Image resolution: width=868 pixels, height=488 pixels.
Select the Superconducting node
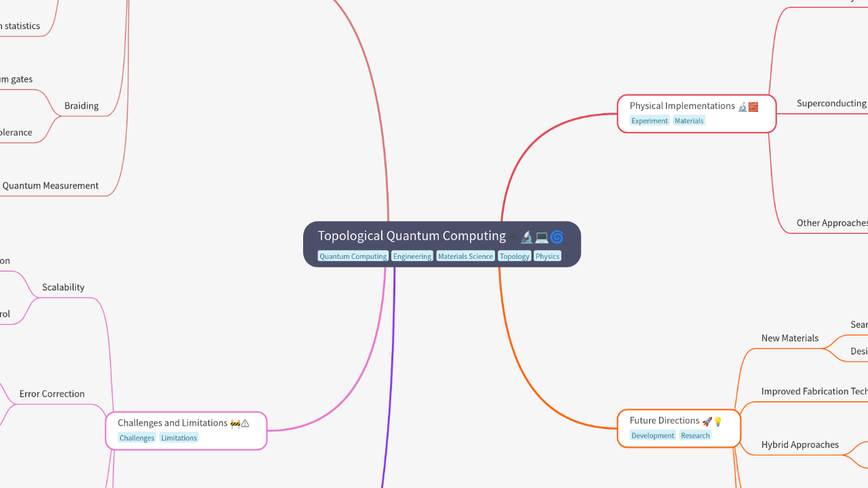[832, 104]
